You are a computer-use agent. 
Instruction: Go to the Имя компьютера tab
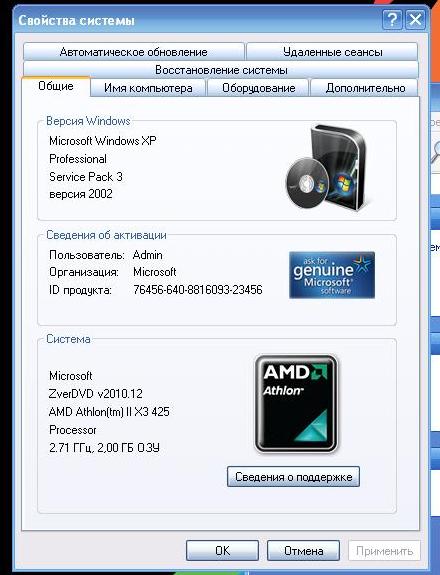click(148, 88)
